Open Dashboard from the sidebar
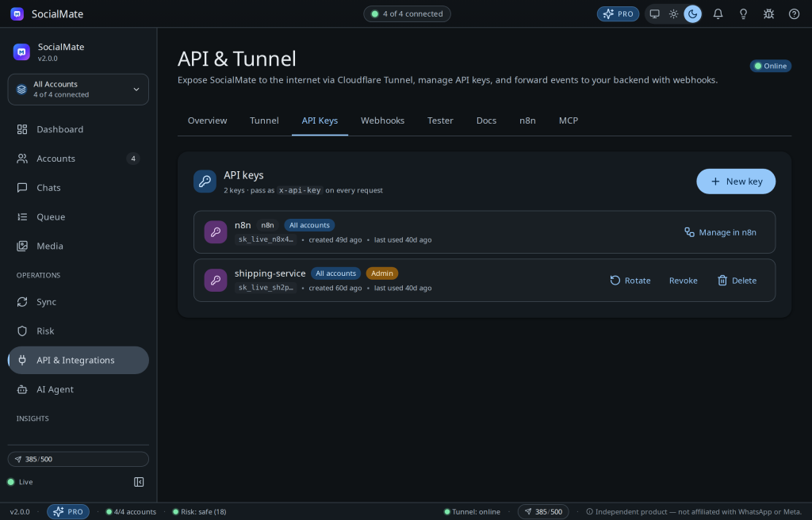 click(x=79, y=129)
